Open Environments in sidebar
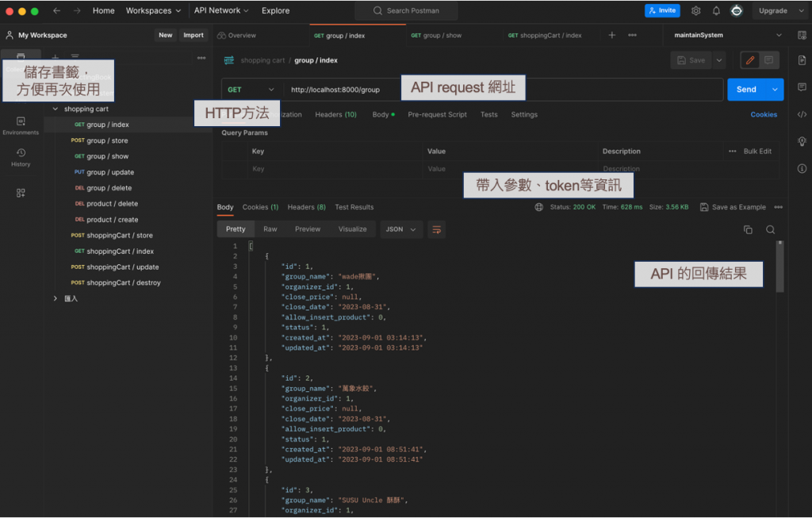 coord(21,126)
